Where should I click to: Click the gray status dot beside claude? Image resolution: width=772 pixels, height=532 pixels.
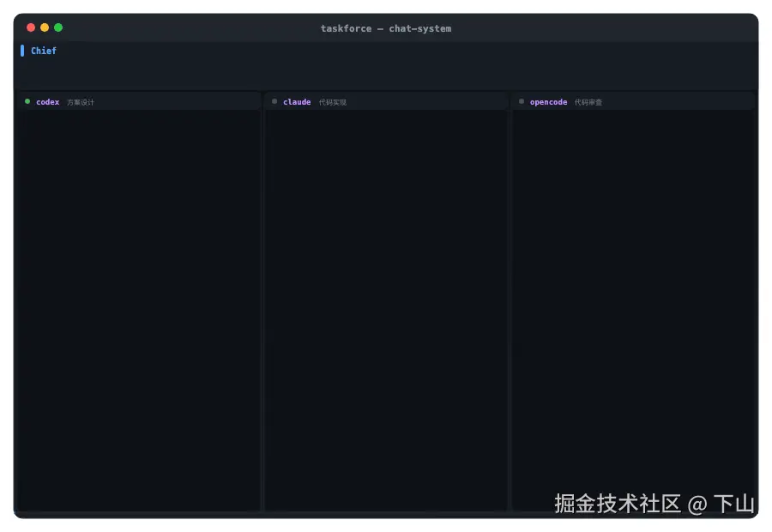pyautogui.click(x=274, y=101)
